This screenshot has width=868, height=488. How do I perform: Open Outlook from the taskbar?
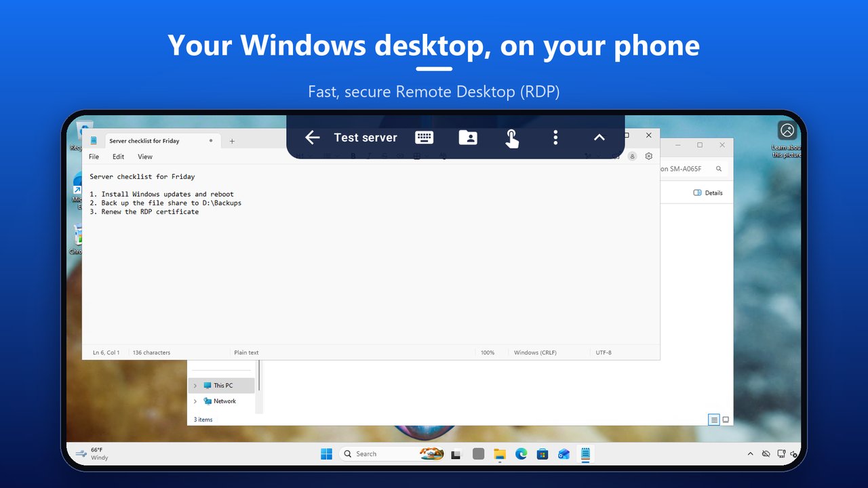pos(564,454)
